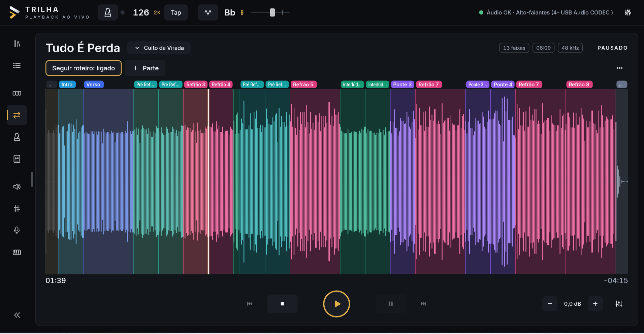Viewport: 644px width, 334px height.
Task: Decrease volume with minus button
Action: (x=550, y=304)
